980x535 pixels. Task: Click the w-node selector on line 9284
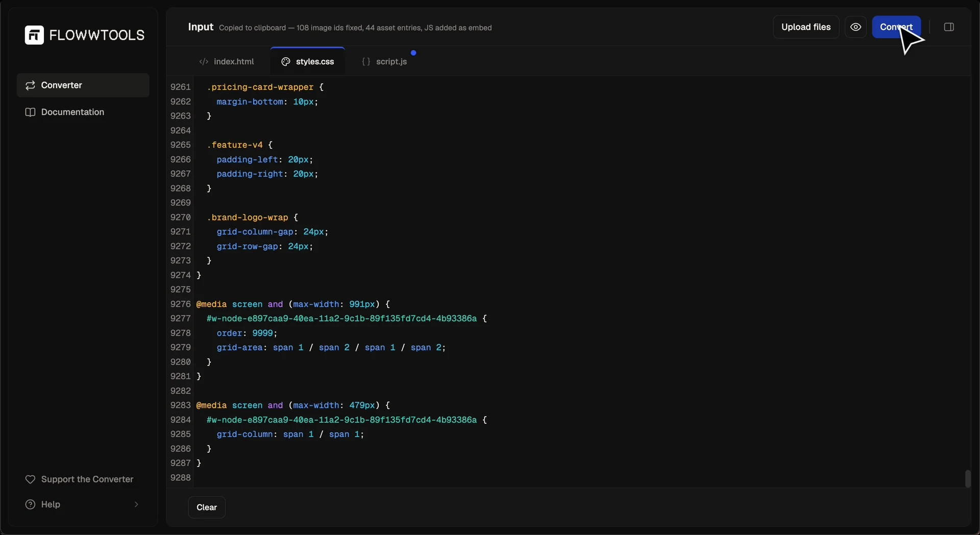coord(341,420)
